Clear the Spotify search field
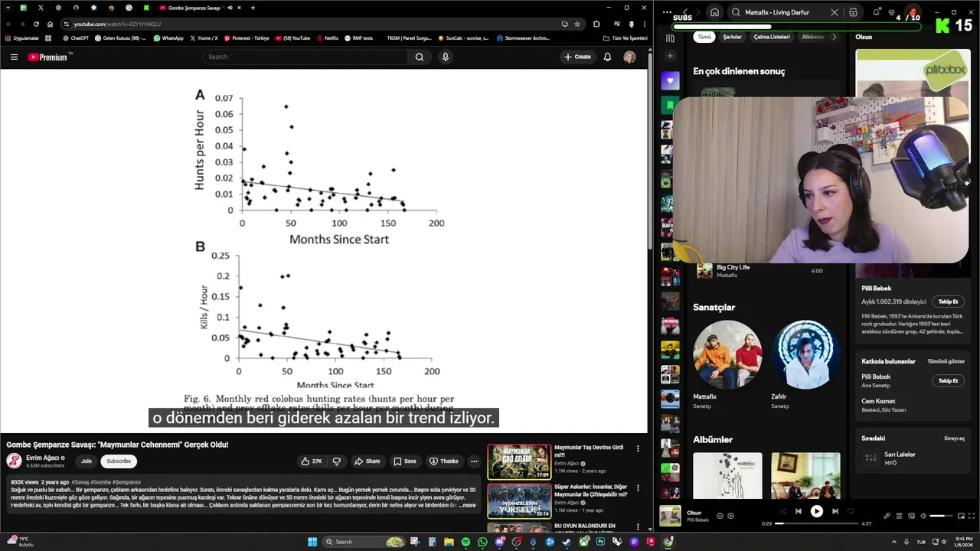 coord(835,12)
